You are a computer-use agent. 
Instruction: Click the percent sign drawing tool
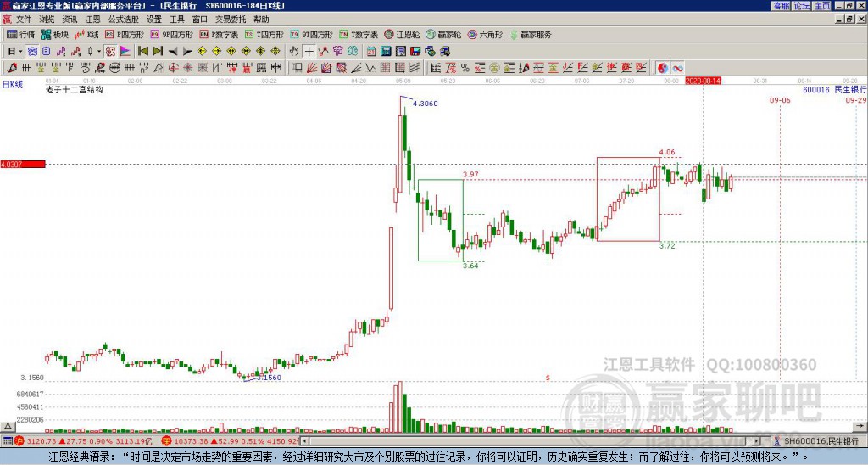465,68
